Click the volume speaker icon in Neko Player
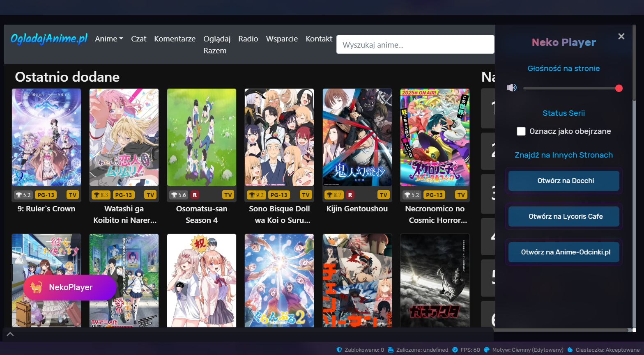644x355 pixels. 511,88
